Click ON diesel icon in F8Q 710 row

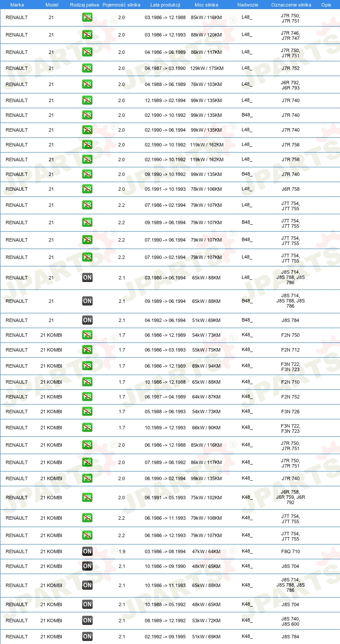87,551
